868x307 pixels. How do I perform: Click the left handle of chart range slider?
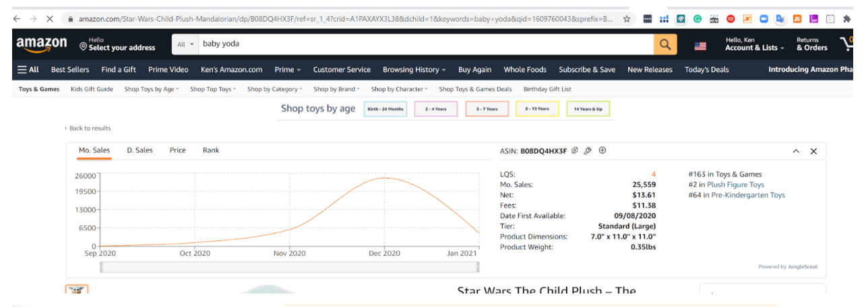101,267
